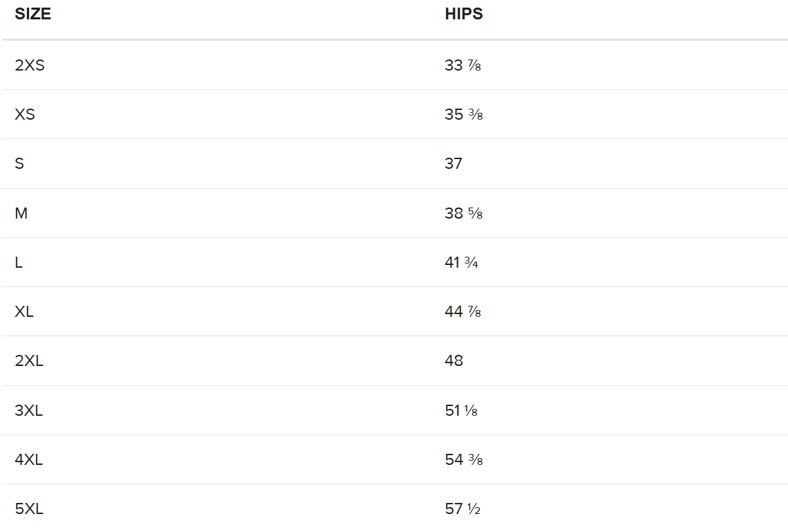Click the S size label

tap(19, 164)
